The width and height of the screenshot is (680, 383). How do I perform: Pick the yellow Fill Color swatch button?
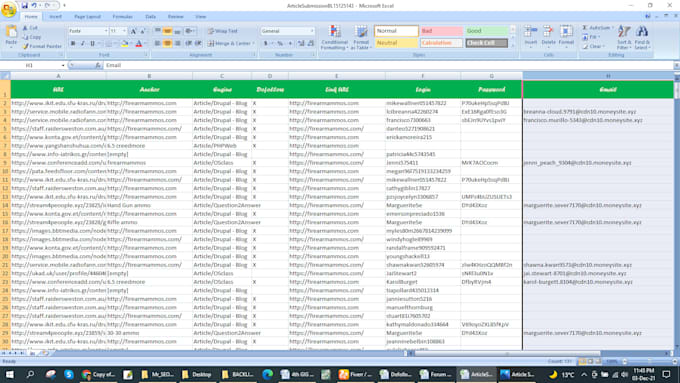click(x=124, y=43)
